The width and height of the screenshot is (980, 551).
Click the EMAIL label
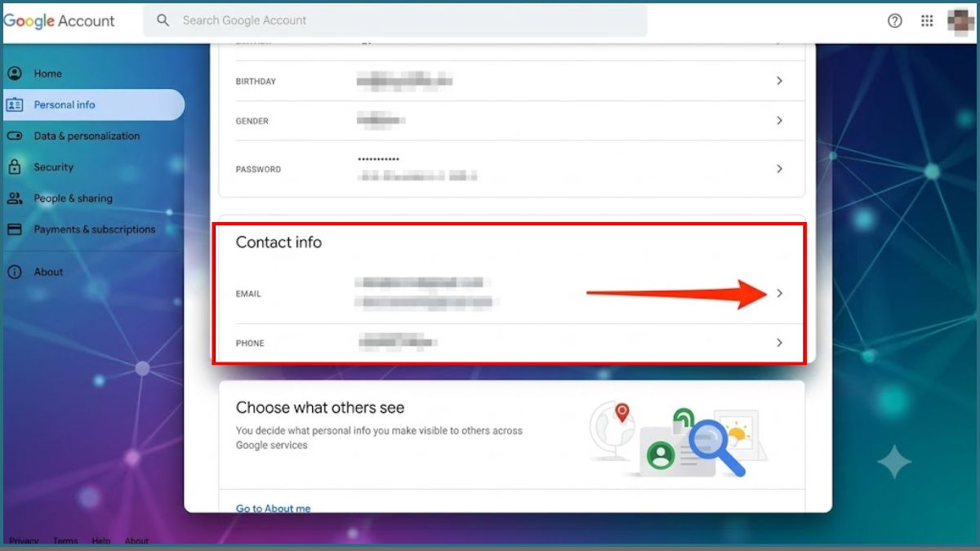[248, 294]
